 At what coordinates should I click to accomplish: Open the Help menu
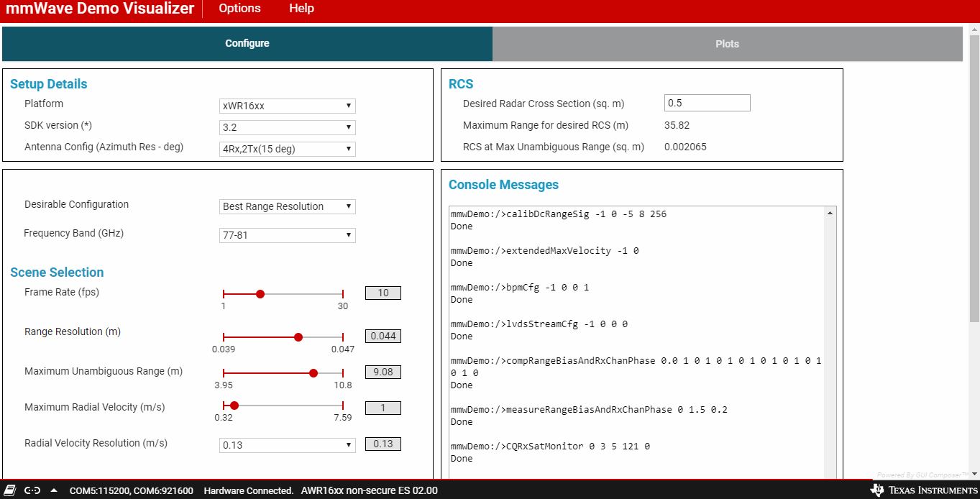301,9
